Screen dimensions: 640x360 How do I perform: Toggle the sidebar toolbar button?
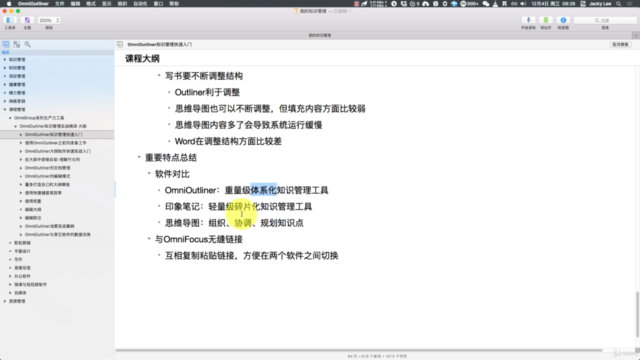(x=9, y=20)
